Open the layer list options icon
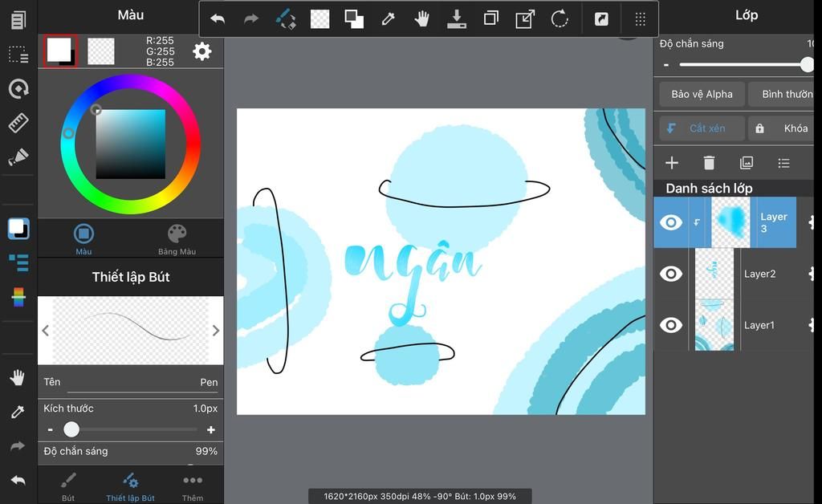822x504 pixels. pyautogui.click(x=783, y=163)
